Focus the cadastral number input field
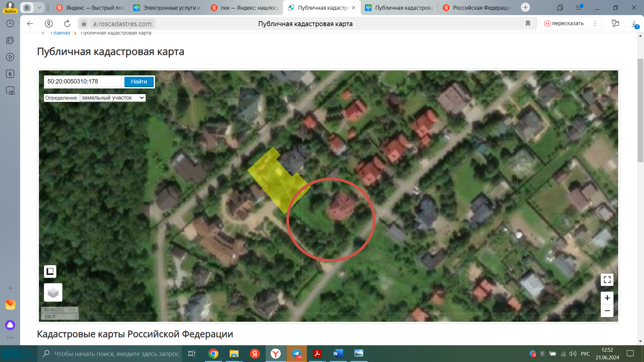The height and width of the screenshot is (362, 644). pos(84,81)
